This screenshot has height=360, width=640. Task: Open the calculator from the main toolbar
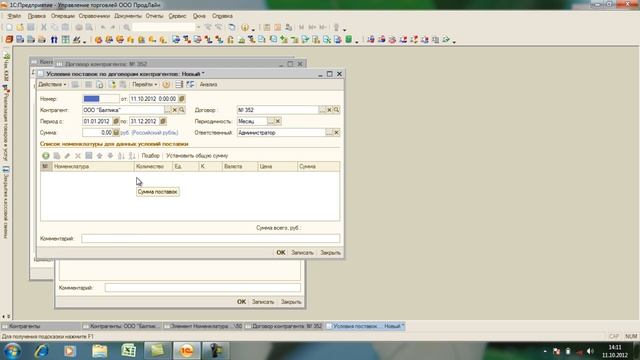[x=267, y=27]
